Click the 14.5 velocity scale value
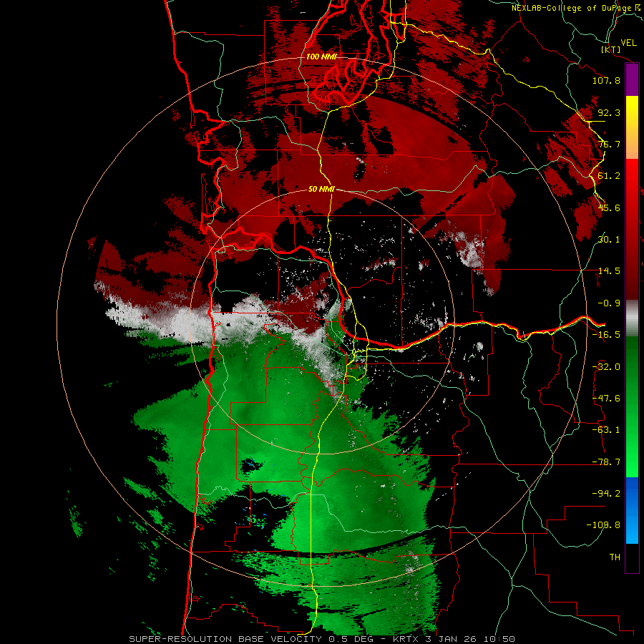Screen dimensions: 644x644 pos(609,271)
